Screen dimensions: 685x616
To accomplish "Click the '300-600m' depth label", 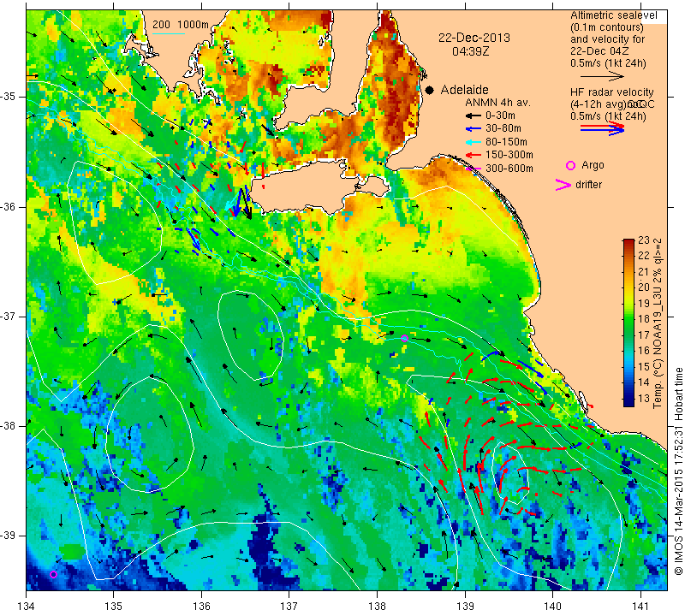I will click(x=509, y=168).
